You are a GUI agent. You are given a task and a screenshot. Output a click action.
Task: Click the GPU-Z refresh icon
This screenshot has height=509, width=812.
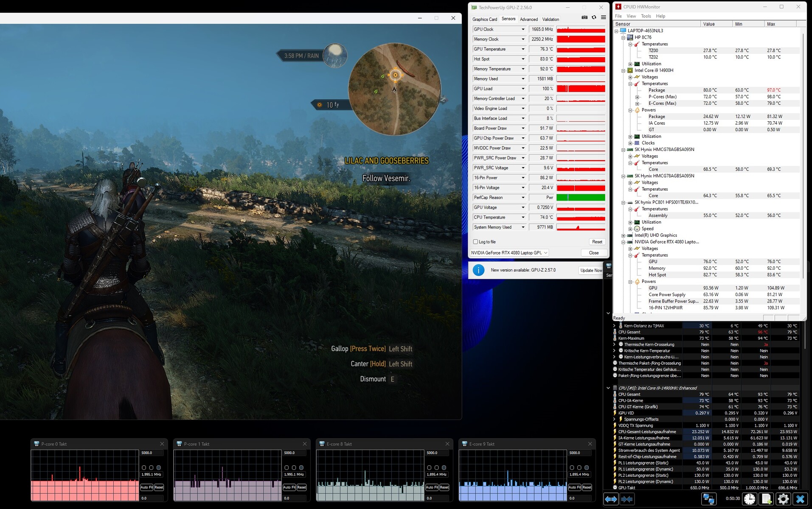[594, 17]
